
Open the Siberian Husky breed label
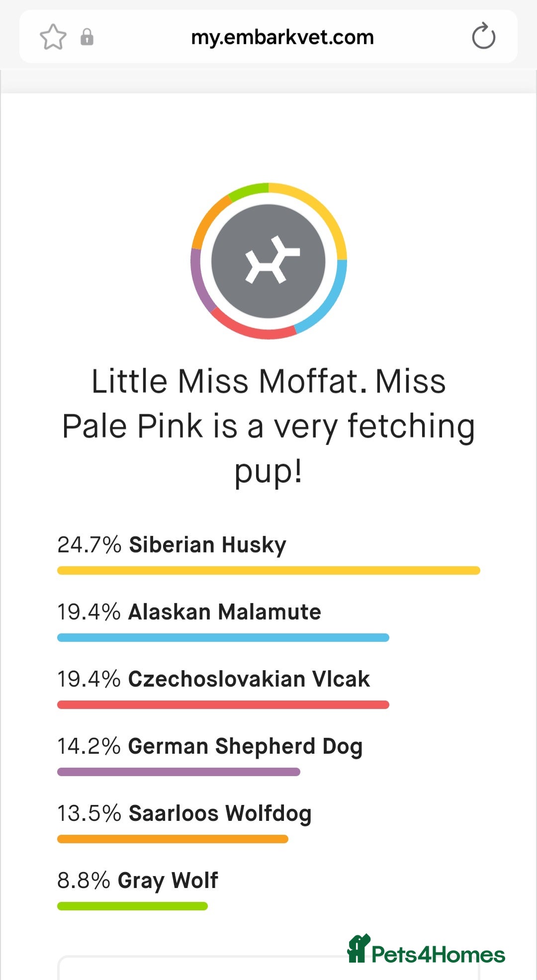(207, 544)
